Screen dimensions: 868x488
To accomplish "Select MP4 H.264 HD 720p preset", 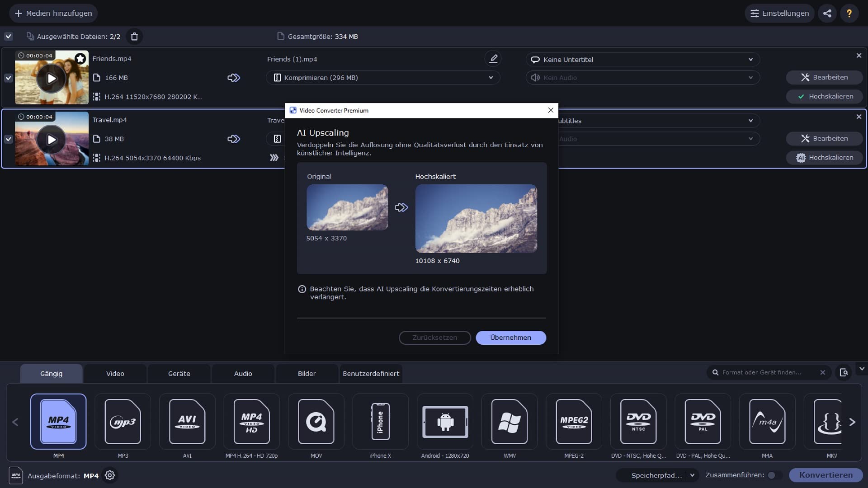I will (252, 422).
